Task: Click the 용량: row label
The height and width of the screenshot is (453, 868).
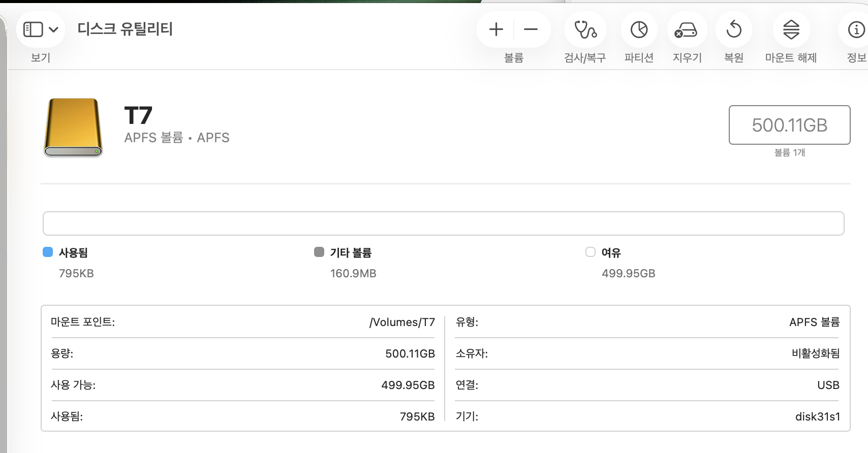Action: pyautogui.click(x=62, y=353)
